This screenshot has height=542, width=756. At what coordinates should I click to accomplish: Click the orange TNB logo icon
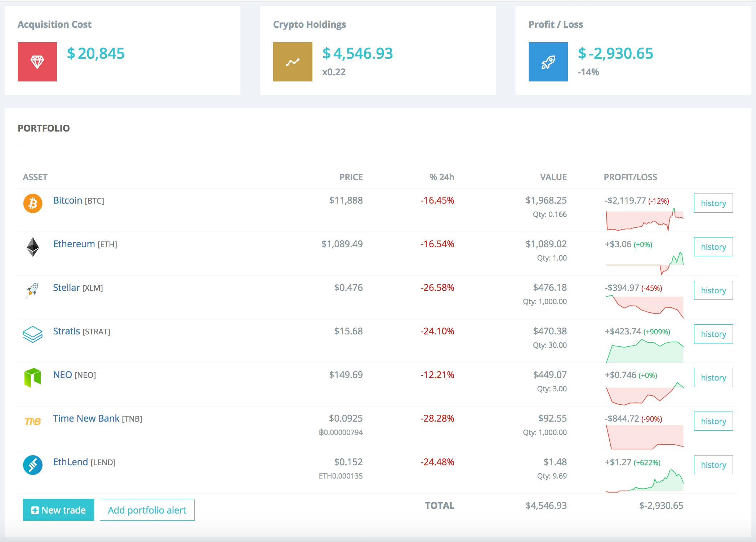pos(33,421)
